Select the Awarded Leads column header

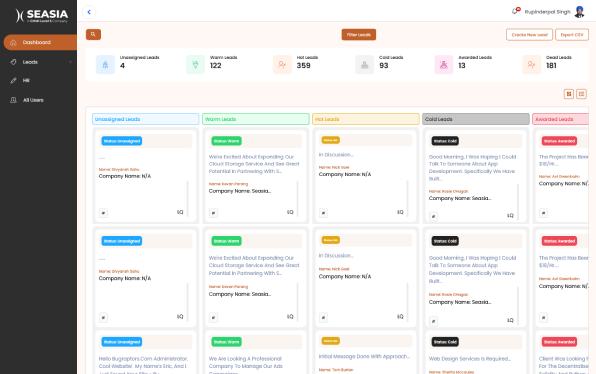click(560, 119)
